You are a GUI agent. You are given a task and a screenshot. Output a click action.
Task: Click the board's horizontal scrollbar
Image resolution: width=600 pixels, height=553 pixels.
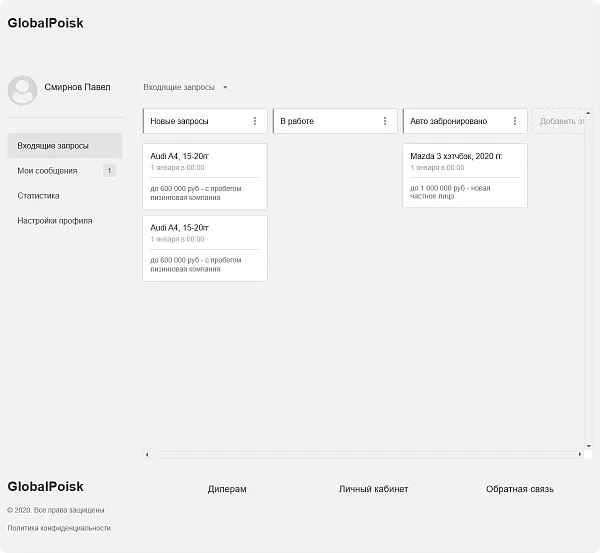pos(365,454)
